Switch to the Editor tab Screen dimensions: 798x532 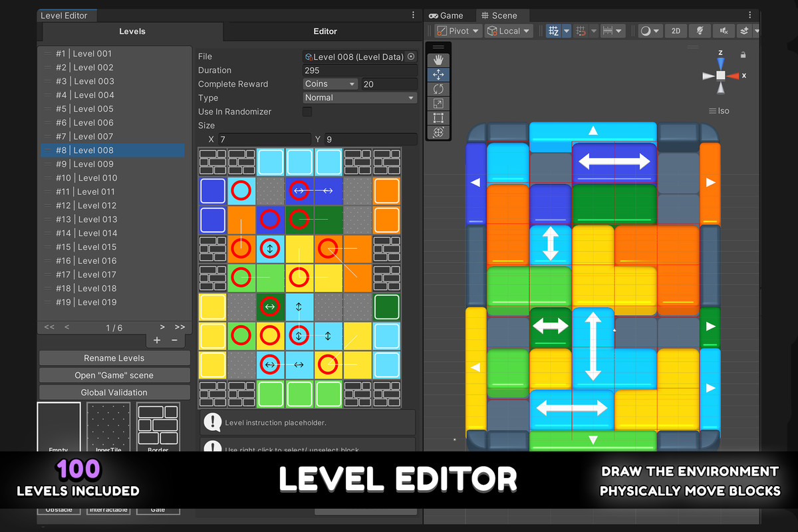point(325,31)
